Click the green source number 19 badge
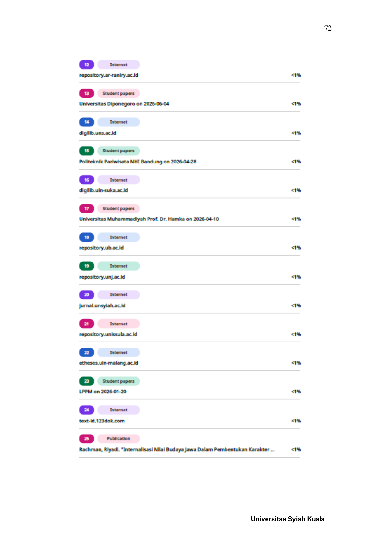Viewport: 392px width, 555px height. click(x=87, y=266)
